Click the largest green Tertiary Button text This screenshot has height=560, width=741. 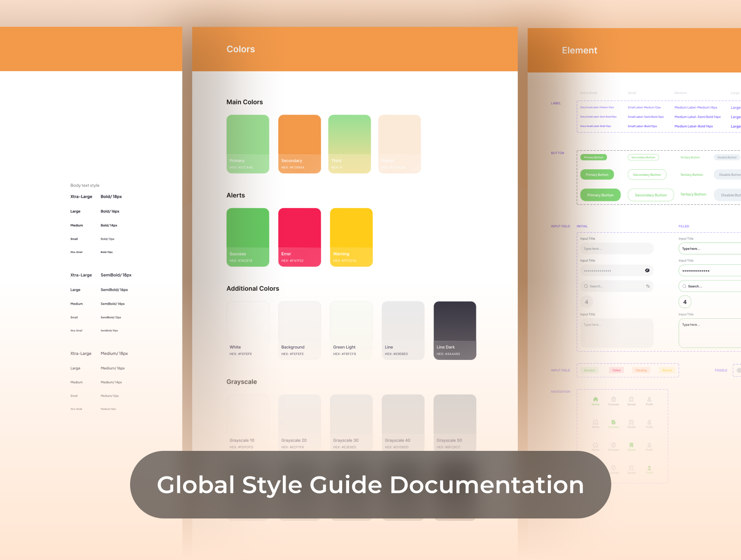pyautogui.click(x=693, y=194)
